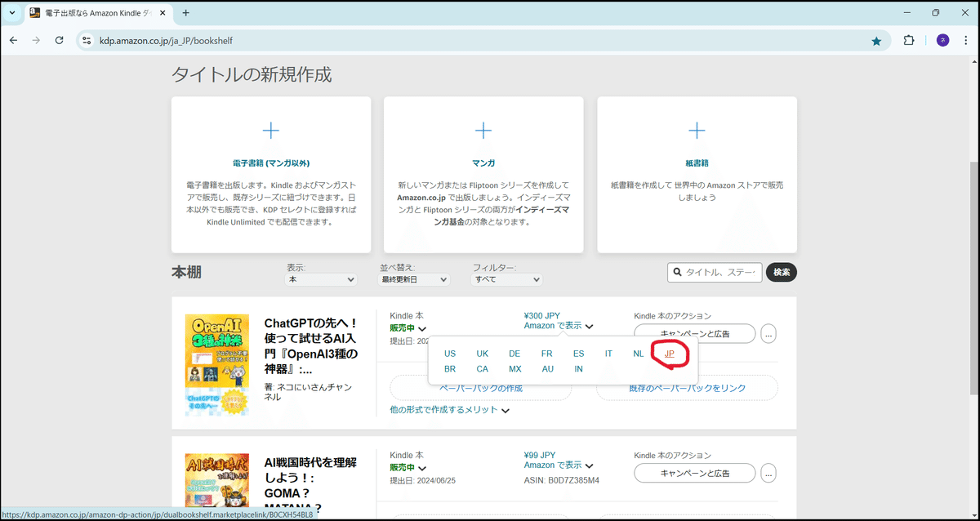The width and height of the screenshot is (980, 521).
Task: Open the ... actions menu for ChatGPT book
Action: tap(768, 333)
